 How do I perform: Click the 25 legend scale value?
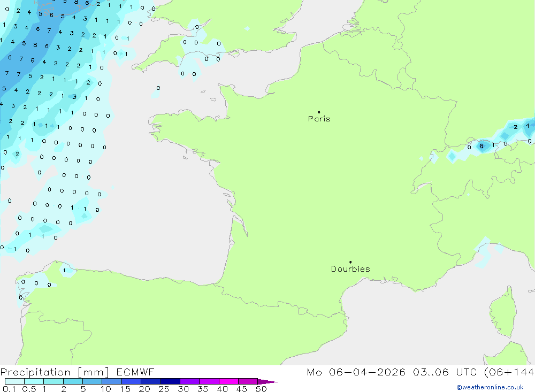(x=164, y=389)
